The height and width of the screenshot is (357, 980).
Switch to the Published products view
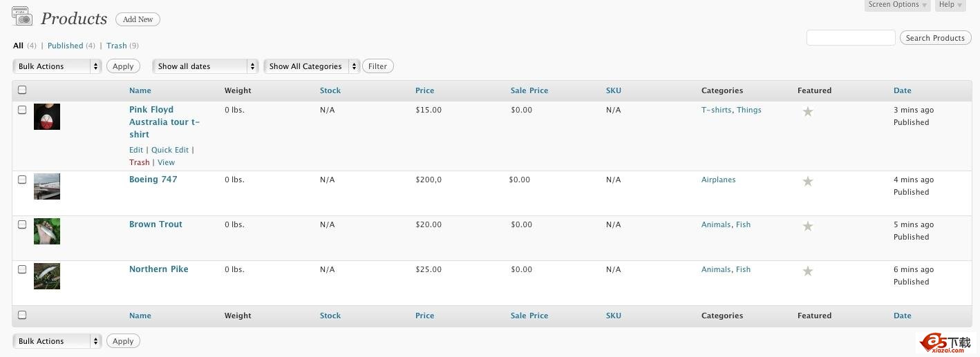click(66, 46)
